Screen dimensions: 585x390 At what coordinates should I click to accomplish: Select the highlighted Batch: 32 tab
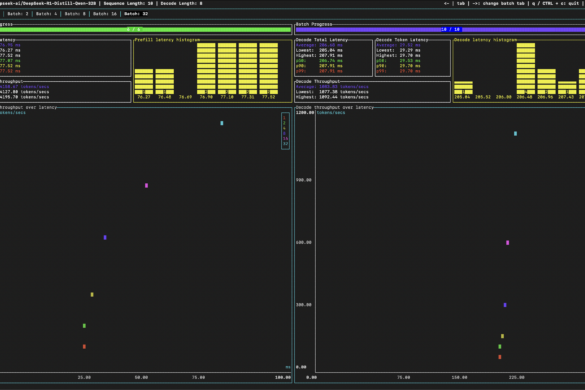point(136,14)
